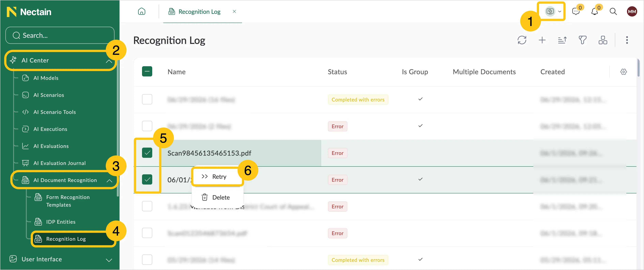Open the workspace switcher dropdown
Image resolution: width=644 pixels, height=270 pixels.
pyautogui.click(x=553, y=11)
